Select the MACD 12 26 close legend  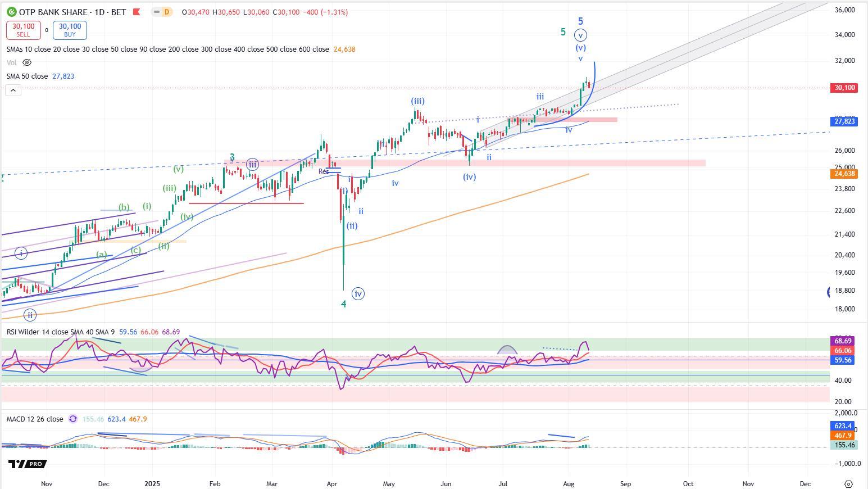[x=35, y=419]
